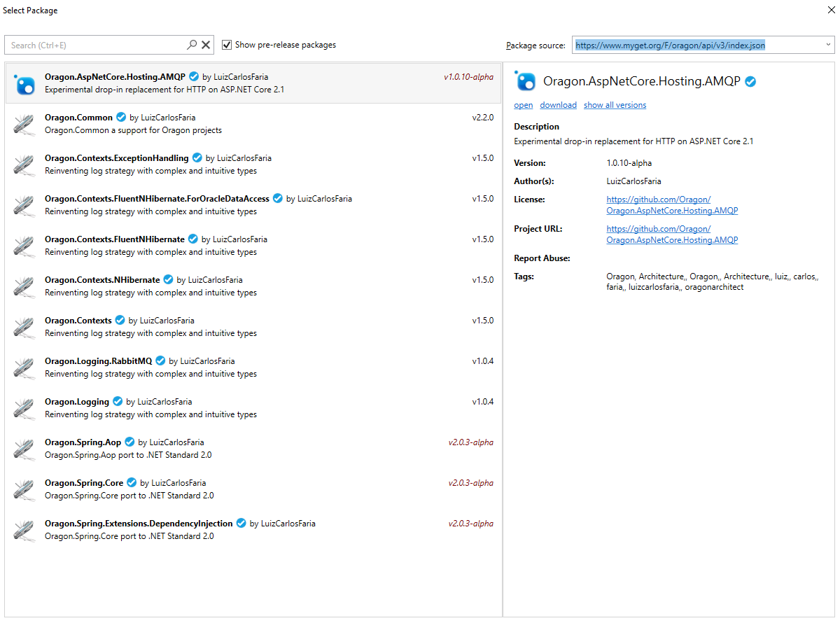Toggle Show pre-release packages checkbox
840x630 pixels.
coord(227,45)
